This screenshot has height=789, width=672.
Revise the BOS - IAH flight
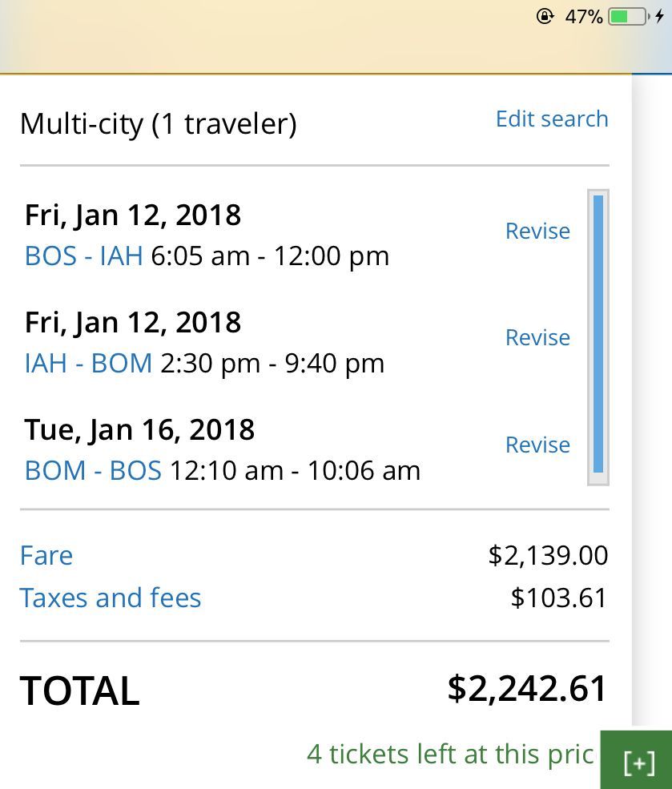(537, 231)
